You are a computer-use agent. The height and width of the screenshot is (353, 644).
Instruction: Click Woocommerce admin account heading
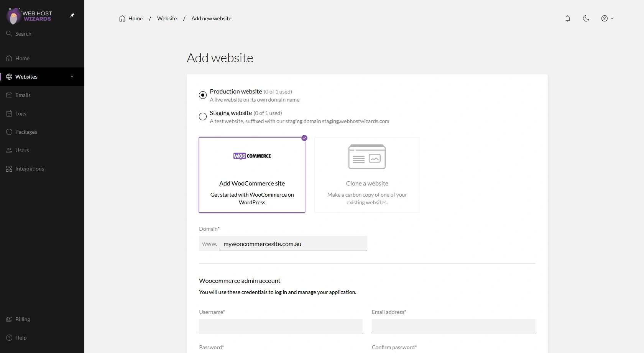click(x=240, y=281)
